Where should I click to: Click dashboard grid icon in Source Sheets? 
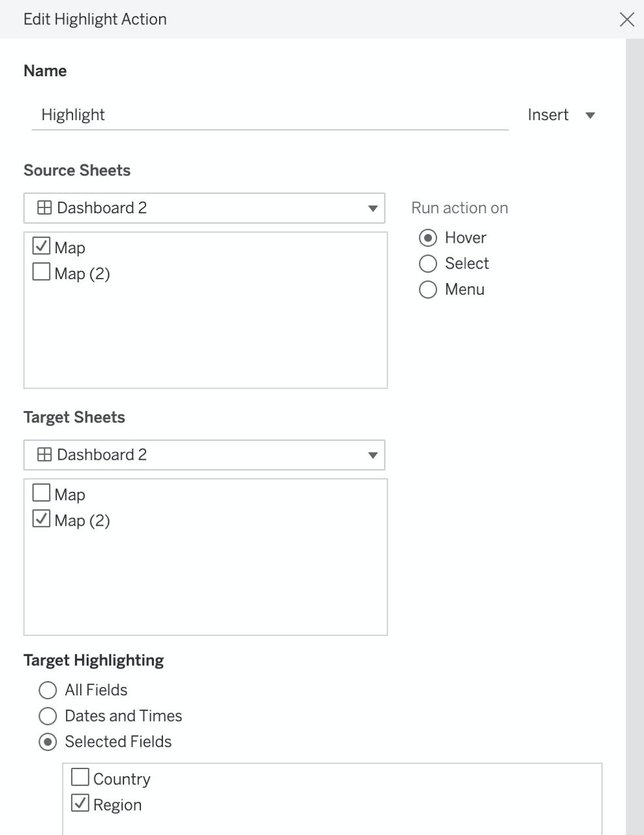tap(44, 208)
